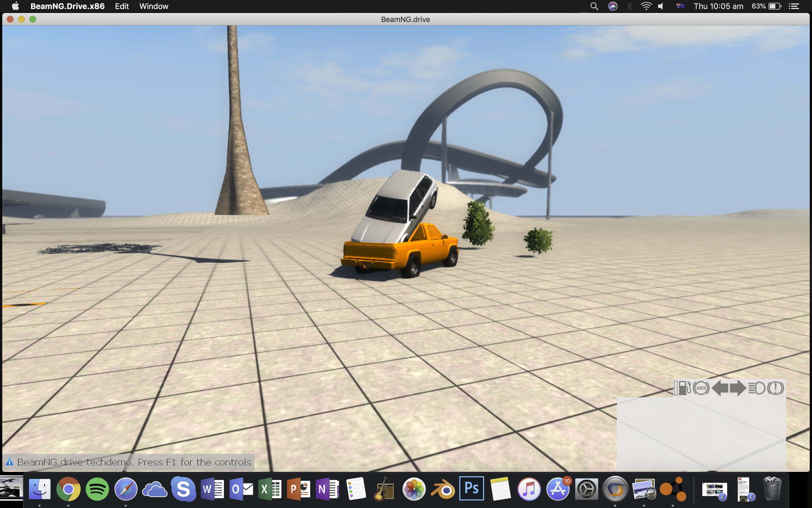Click the left turn signal arrow

[720, 388]
